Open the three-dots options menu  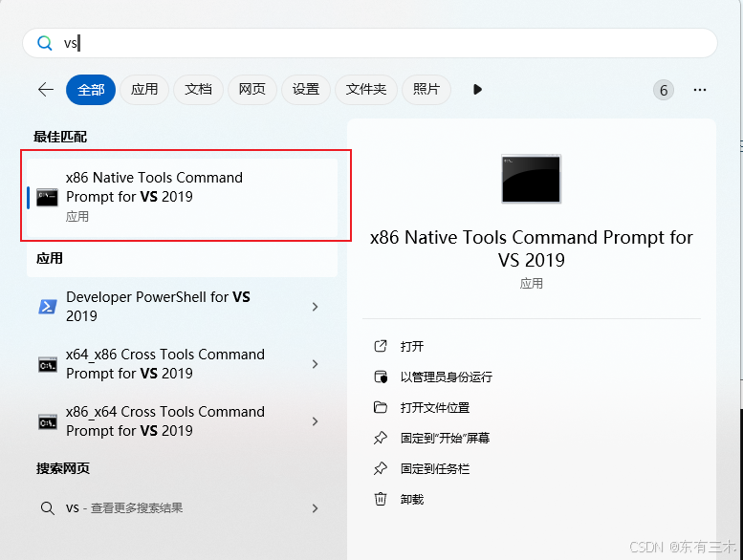click(700, 90)
